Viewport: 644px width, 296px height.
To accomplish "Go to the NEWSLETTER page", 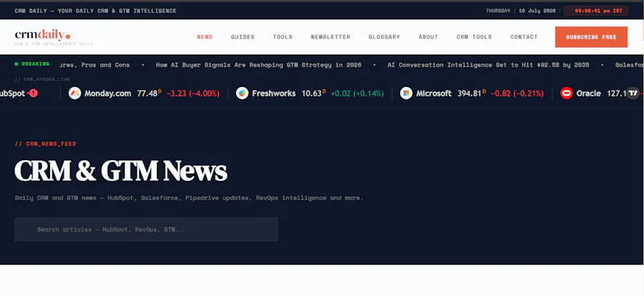I will click(331, 37).
